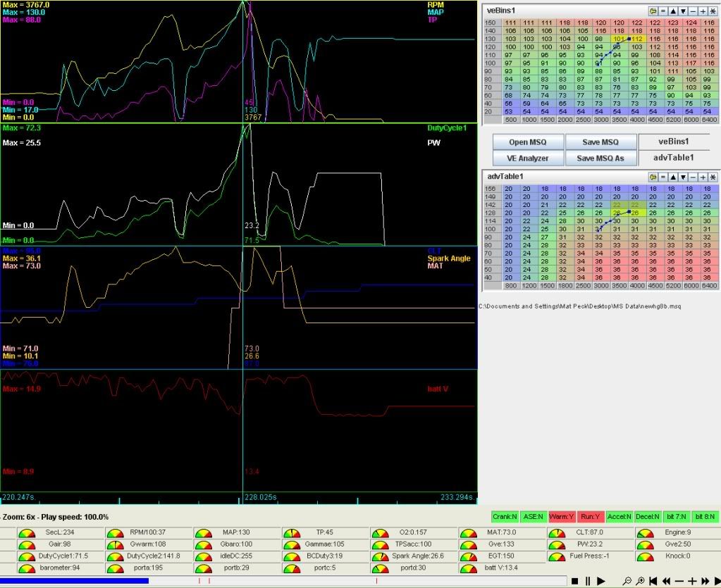Click the up arrow icon in veBins1 toolbar
This screenshot has width=721, height=588.
click(672, 11)
